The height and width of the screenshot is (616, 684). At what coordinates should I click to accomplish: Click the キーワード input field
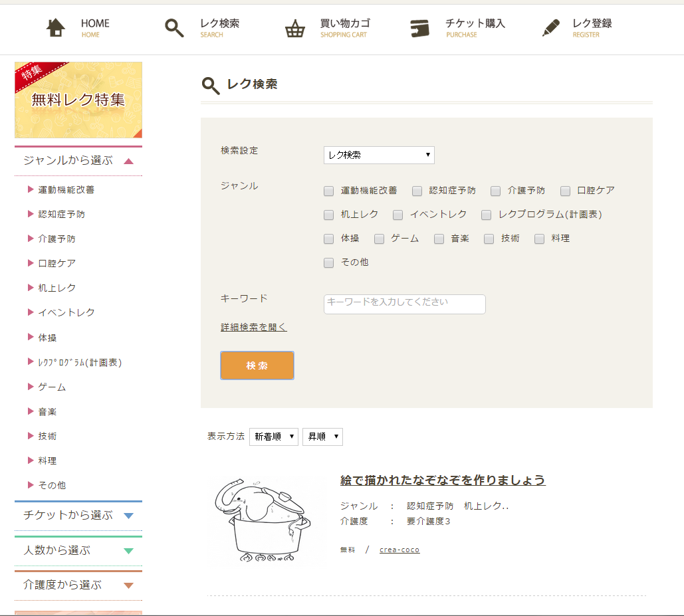404,304
